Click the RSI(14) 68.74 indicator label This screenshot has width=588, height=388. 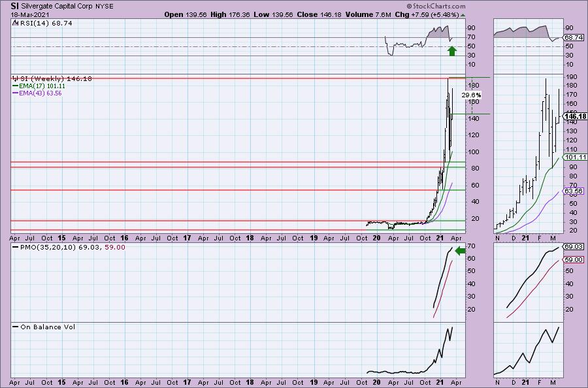tap(45, 24)
